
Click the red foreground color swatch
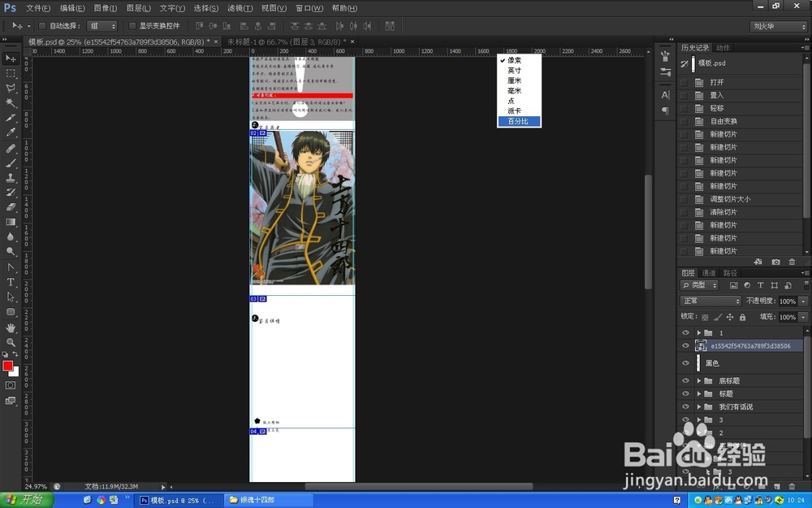(x=6, y=366)
